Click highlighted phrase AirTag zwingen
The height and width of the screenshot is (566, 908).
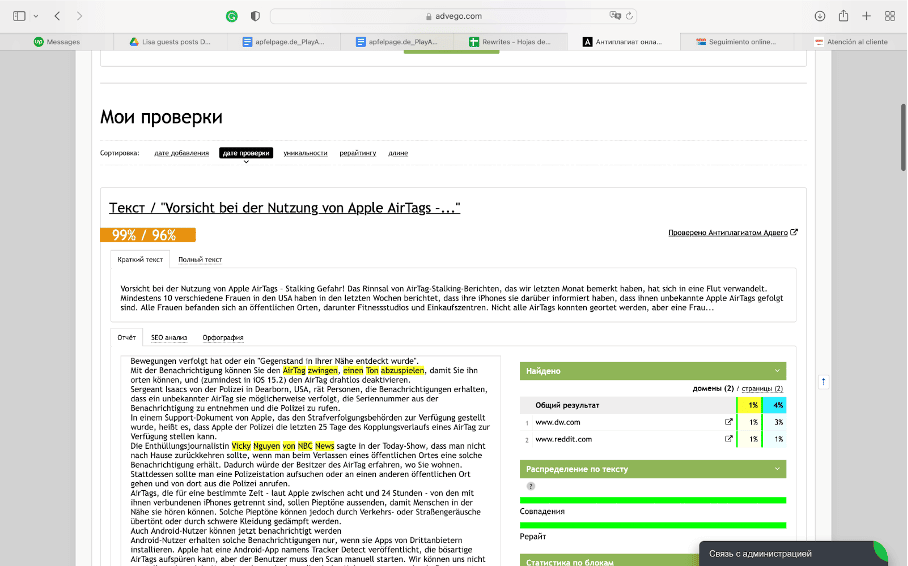click(310, 370)
